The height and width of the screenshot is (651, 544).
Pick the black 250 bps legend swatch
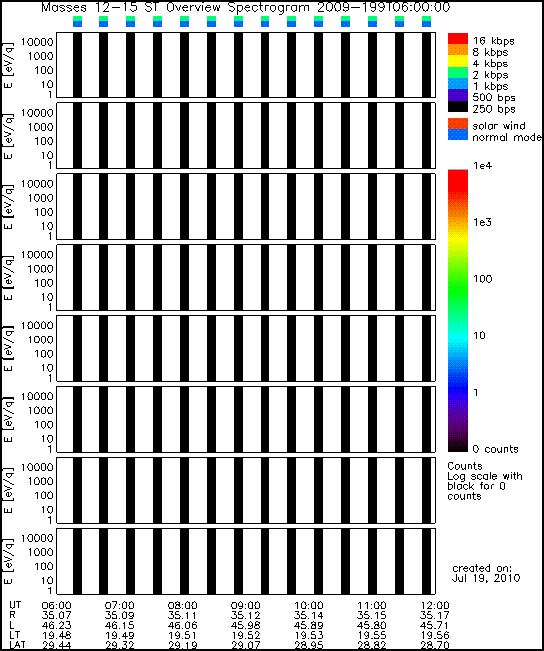458,106
